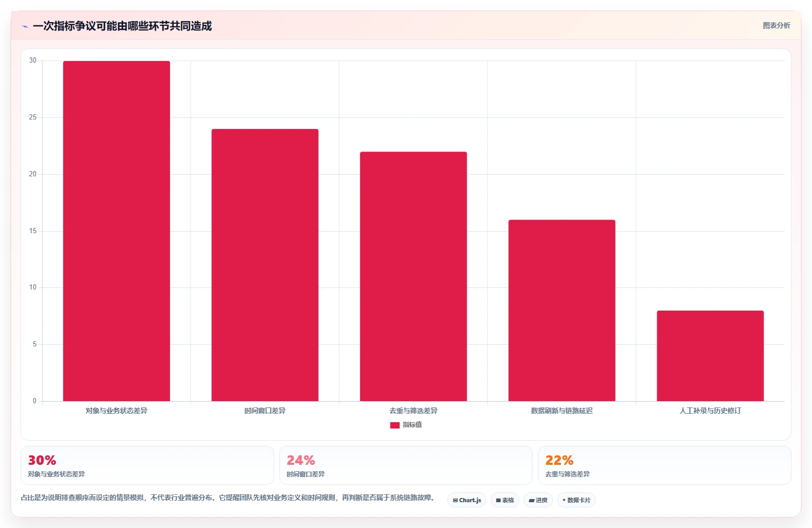
Task: Select the Chart.js tag chip
Action: 467,500
